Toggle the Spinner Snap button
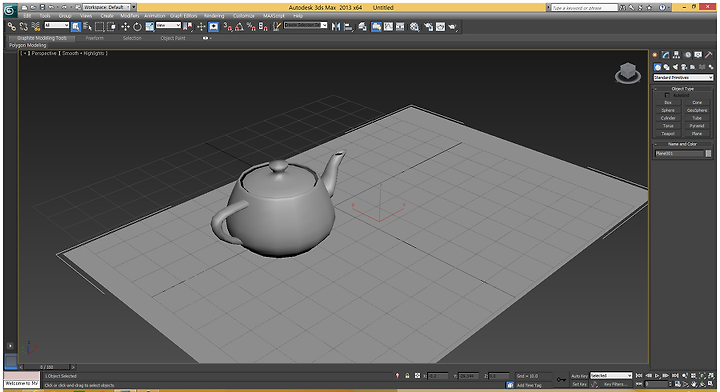This screenshot has height=392, width=720. point(263,27)
